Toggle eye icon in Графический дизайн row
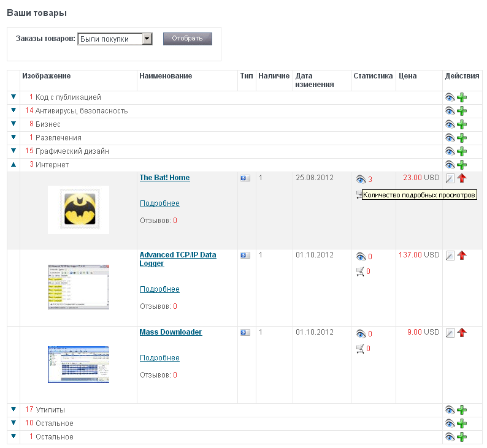The width and height of the screenshot is (487, 448). pyautogui.click(x=450, y=151)
